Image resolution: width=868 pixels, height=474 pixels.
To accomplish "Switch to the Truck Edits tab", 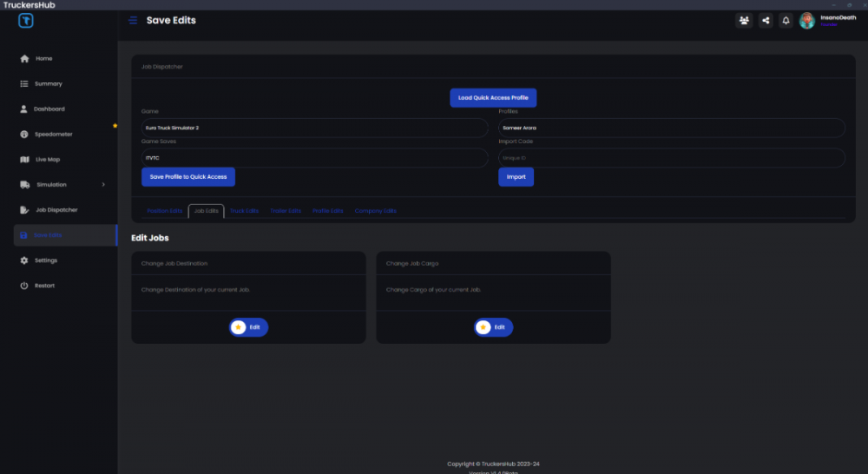I will pos(244,211).
